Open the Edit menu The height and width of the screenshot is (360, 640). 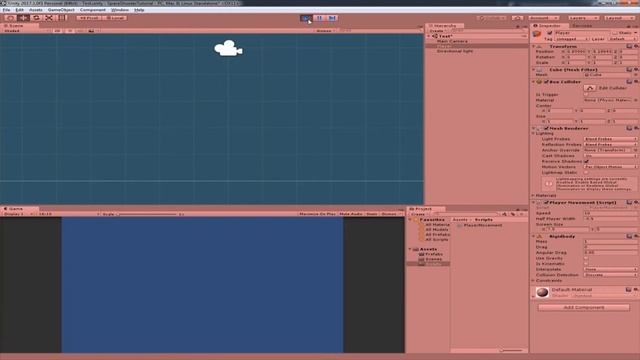pos(19,10)
